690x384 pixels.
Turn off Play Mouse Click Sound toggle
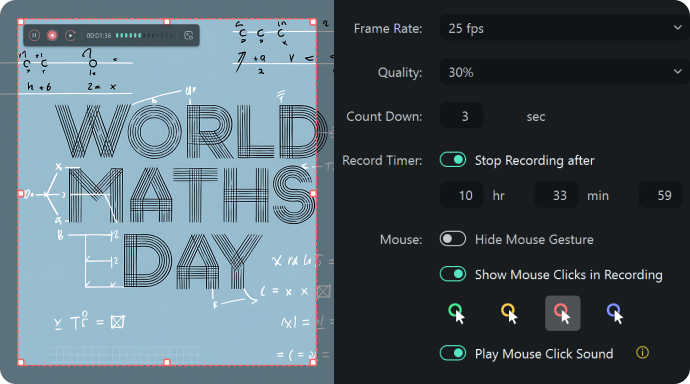tap(453, 354)
